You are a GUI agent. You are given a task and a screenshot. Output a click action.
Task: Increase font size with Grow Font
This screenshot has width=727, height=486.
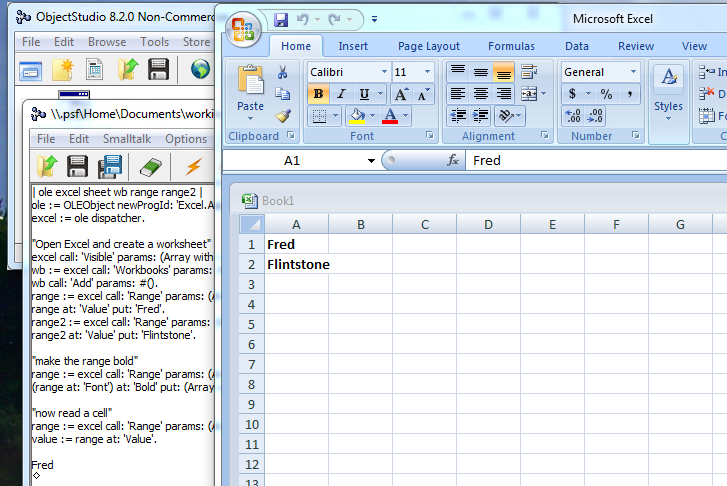click(x=401, y=94)
